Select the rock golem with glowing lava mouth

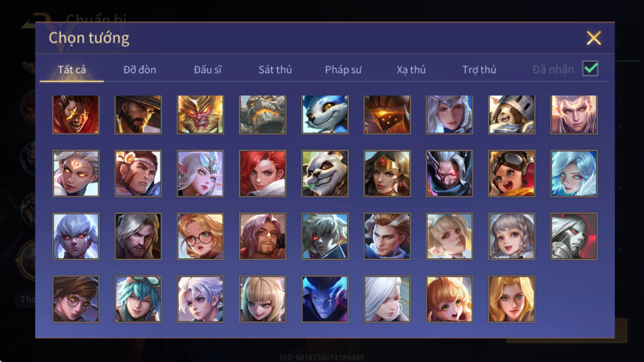click(263, 114)
